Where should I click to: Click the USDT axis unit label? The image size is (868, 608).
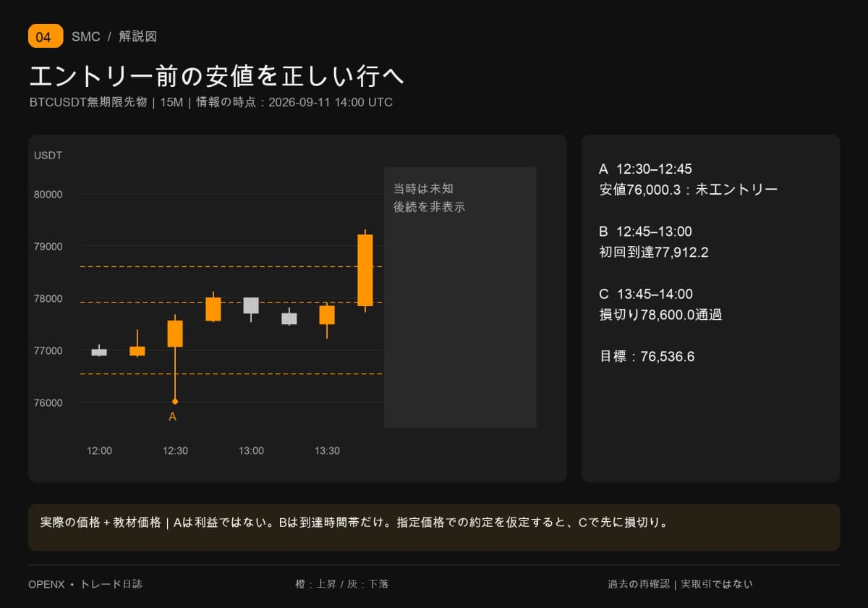pyautogui.click(x=48, y=155)
